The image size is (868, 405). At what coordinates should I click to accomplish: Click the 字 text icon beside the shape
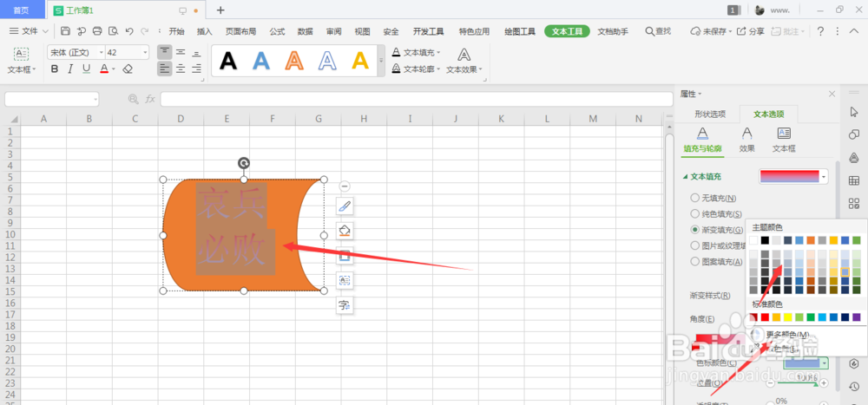(x=345, y=305)
